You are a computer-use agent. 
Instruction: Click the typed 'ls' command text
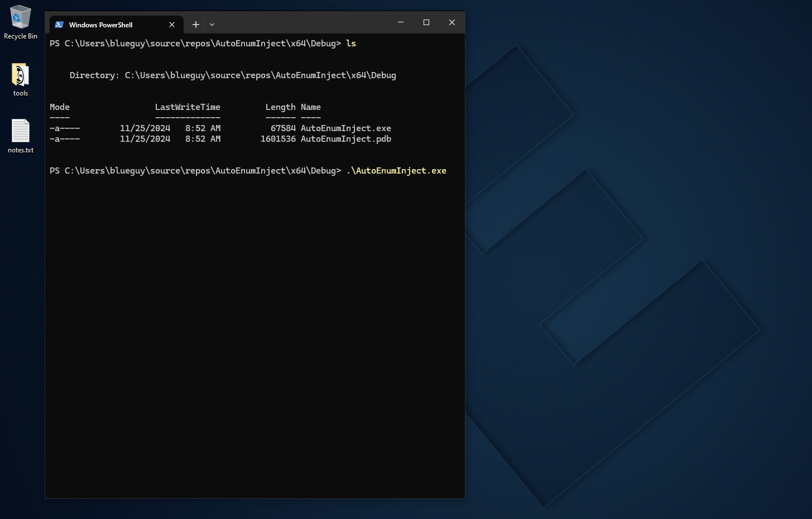[351, 44]
